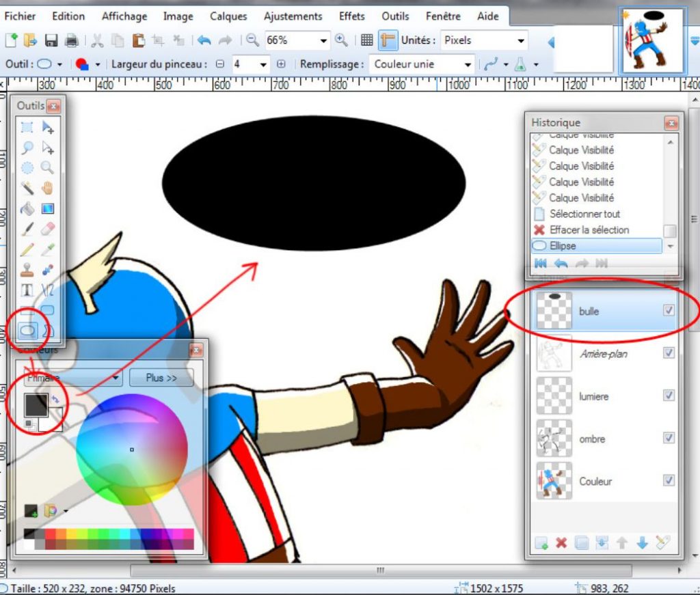Hide the ombre layer
The width and height of the screenshot is (700, 595).
pyautogui.click(x=669, y=439)
